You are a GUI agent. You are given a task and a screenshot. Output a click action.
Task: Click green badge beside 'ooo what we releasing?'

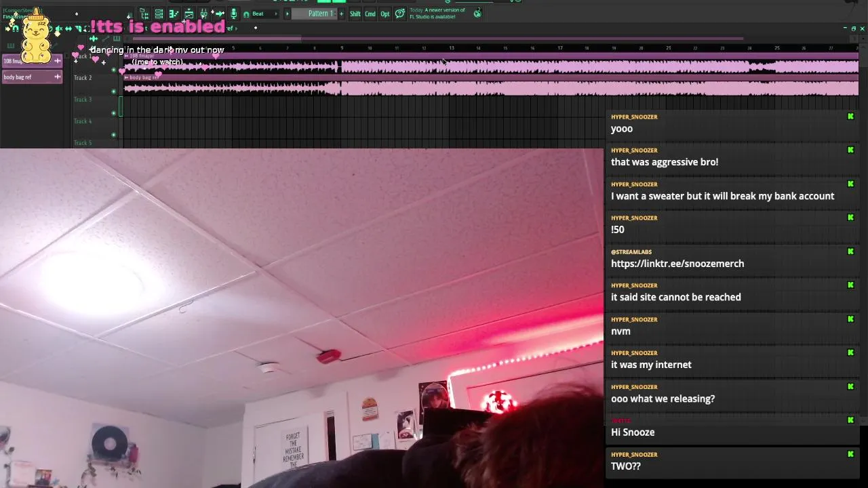[x=850, y=386]
